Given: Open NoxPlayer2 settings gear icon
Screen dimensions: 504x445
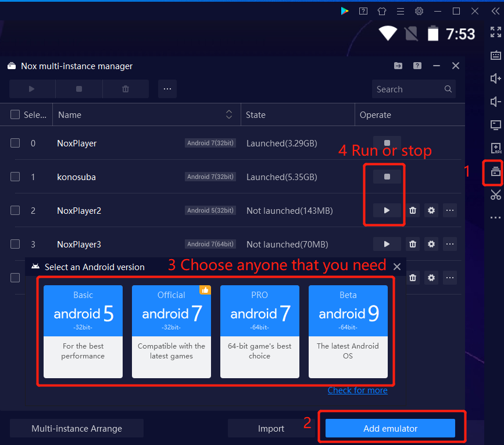Looking at the screenshot, I should tap(431, 210).
